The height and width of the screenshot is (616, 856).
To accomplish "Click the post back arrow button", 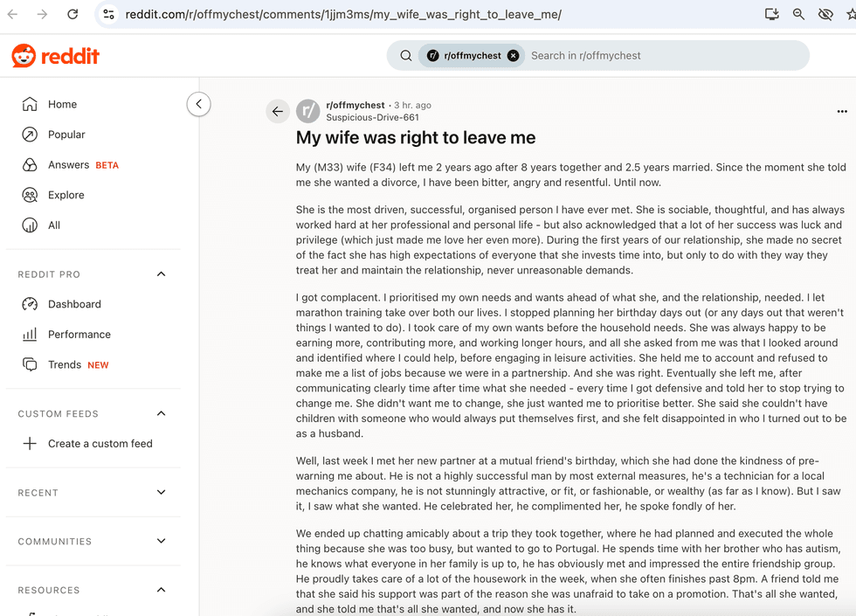I will click(x=278, y=112).
